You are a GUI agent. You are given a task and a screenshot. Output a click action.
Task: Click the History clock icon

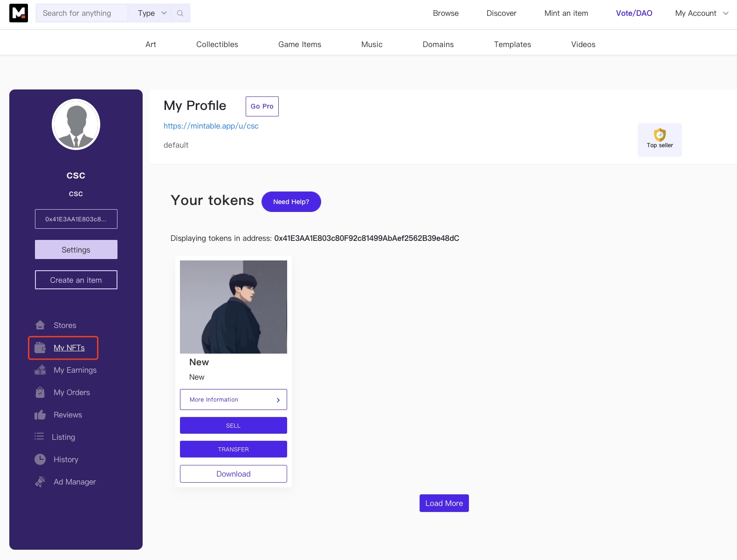[x=40, y=459]
